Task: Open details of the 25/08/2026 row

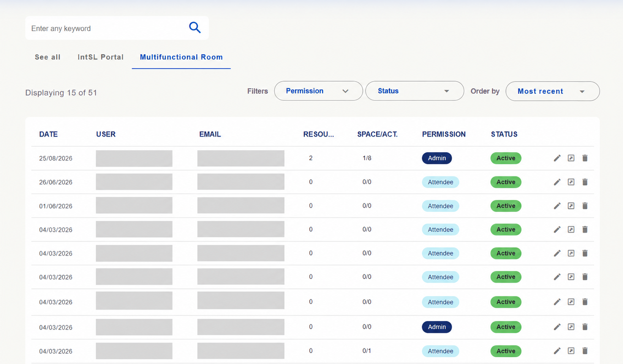Action: pos(571,158)
